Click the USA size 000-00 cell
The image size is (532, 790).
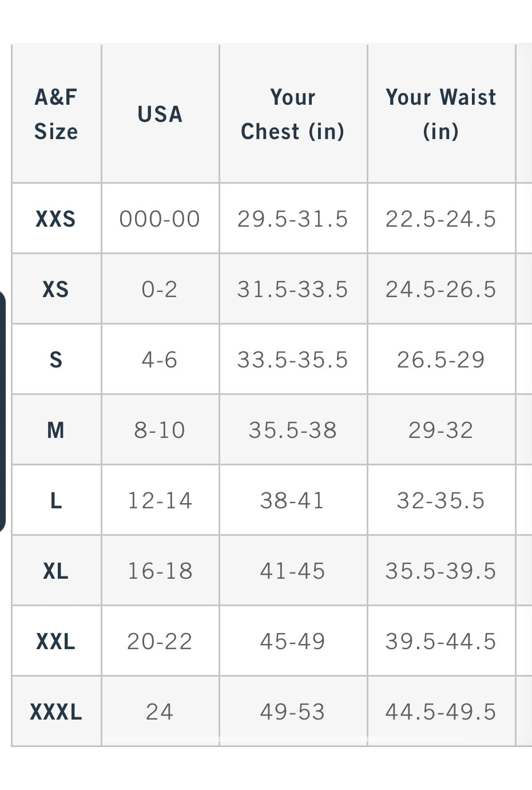pos(160,219)
